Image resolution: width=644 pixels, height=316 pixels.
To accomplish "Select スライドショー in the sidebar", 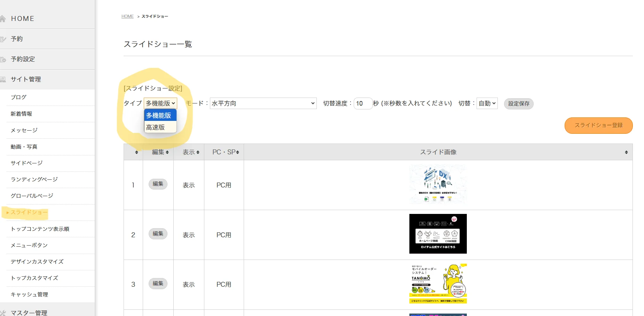I will click(29, 212).
